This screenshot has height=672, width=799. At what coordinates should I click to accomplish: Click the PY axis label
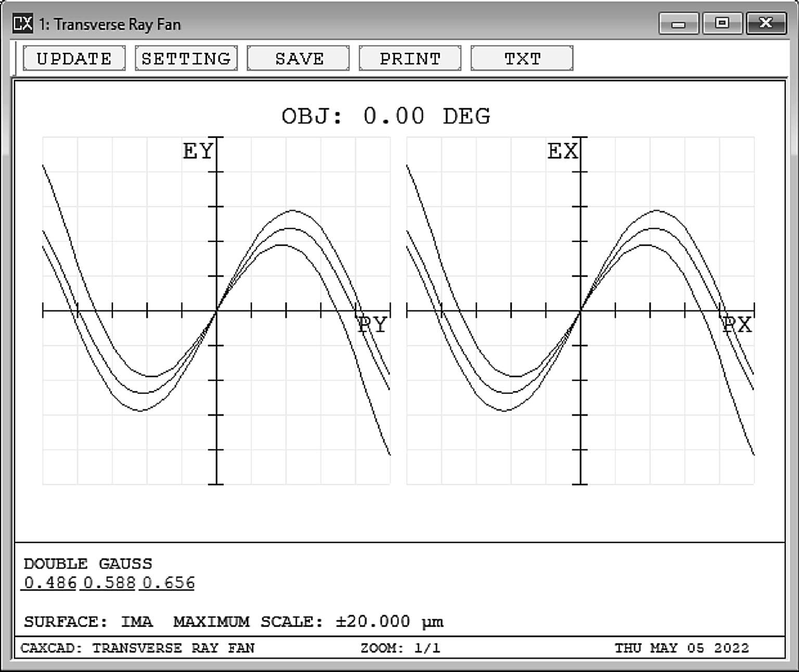(x=373, y=325)
